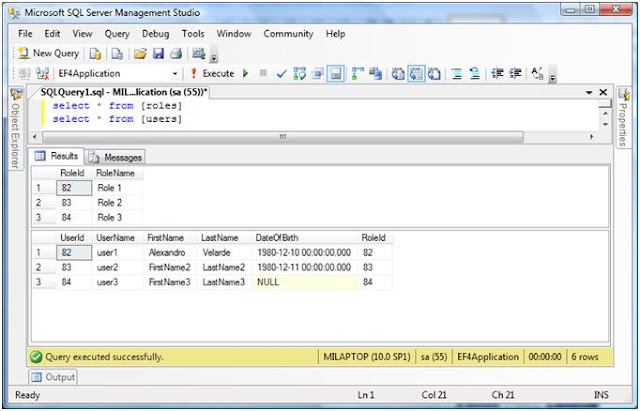Click the 'select * from [users]' line
640x411 pixels.
tap(117, 119)
